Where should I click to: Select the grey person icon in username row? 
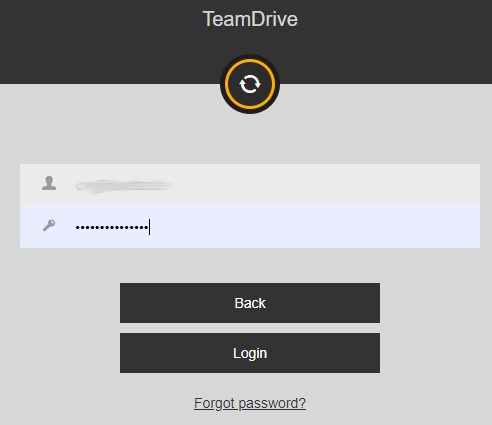pos(49,183)
